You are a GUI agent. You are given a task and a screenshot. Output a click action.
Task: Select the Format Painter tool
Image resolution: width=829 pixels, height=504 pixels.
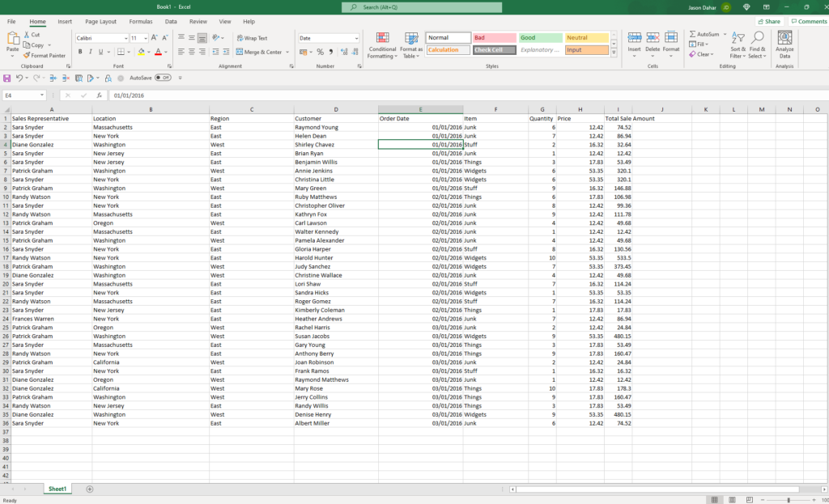[x=45, y=56]
